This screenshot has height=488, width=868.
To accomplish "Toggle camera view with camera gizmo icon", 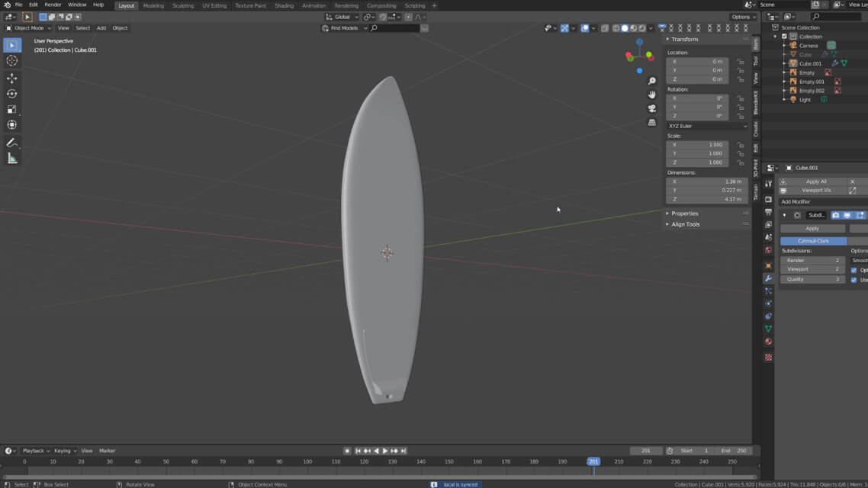I will tap(652, 108).
